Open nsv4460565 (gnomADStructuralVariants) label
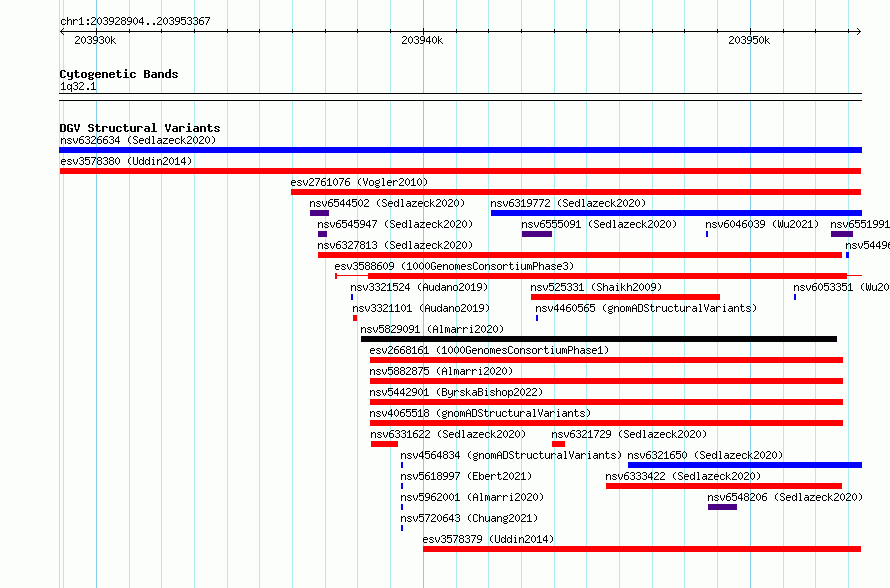 pyautogui.click(x=646, y=308)
